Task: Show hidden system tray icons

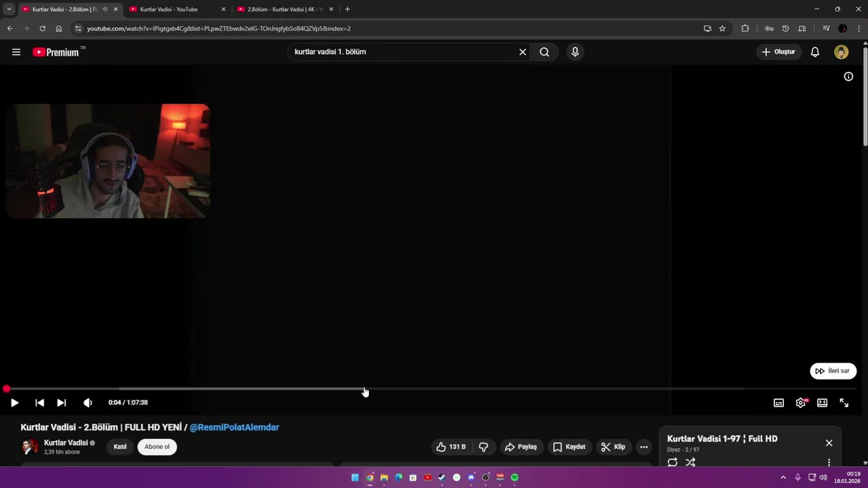Action: pyautogui.click(x=783, y=477)
